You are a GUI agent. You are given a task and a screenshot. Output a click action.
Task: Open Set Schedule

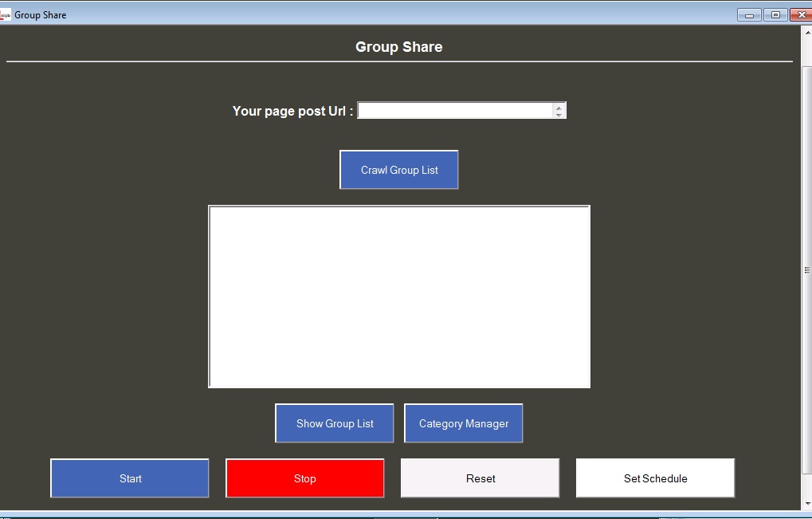point(655,478)
